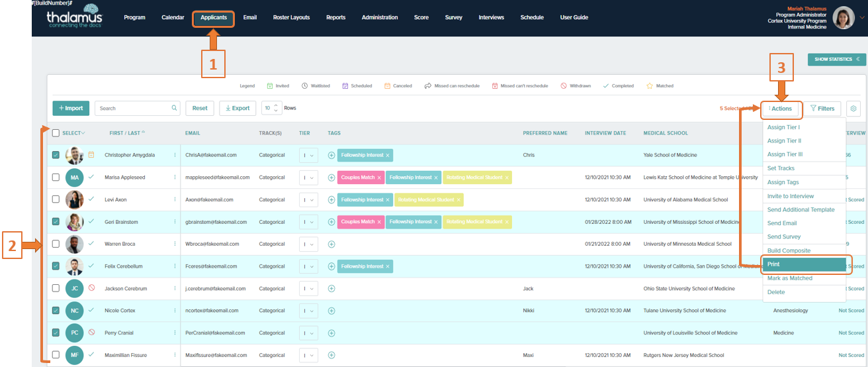Check Jackson Cerebrum's row checkbox
Screen dimensions: 868x367
coord(56,288)
